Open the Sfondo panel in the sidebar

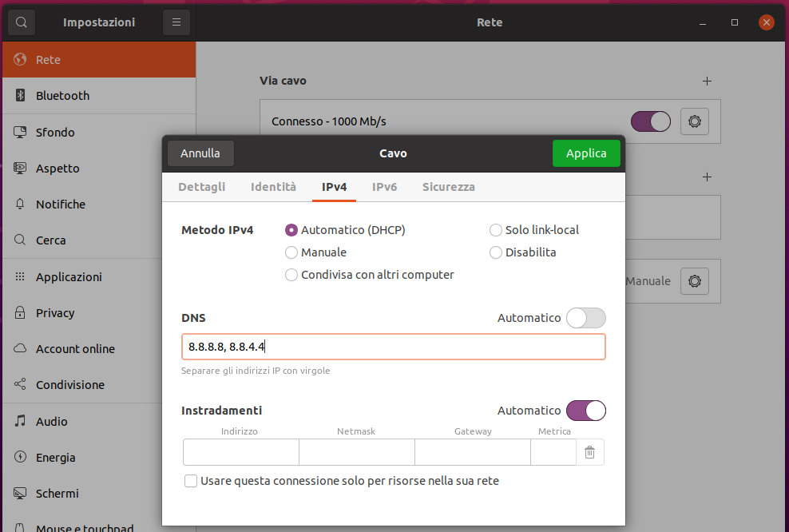(55, 132)
